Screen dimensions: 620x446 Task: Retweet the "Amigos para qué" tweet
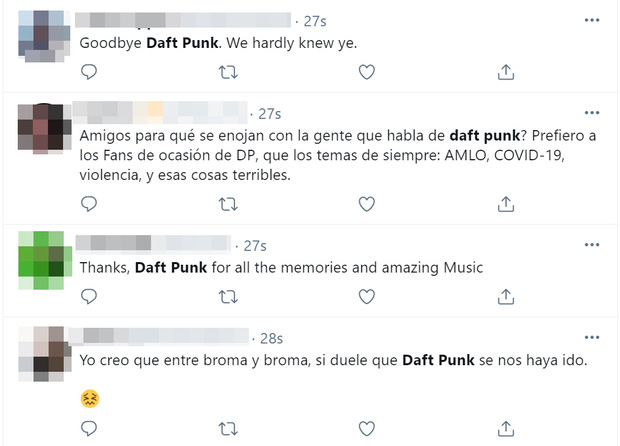pyautogui.click(x=228, y=203)
